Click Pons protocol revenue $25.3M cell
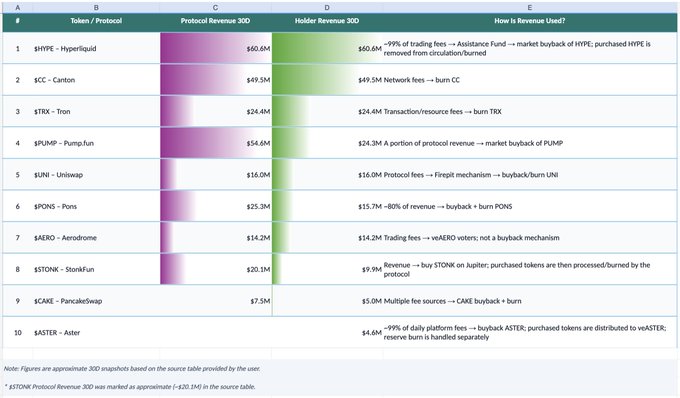This screenshot has height=398, width=680. (x=216, y=206)
